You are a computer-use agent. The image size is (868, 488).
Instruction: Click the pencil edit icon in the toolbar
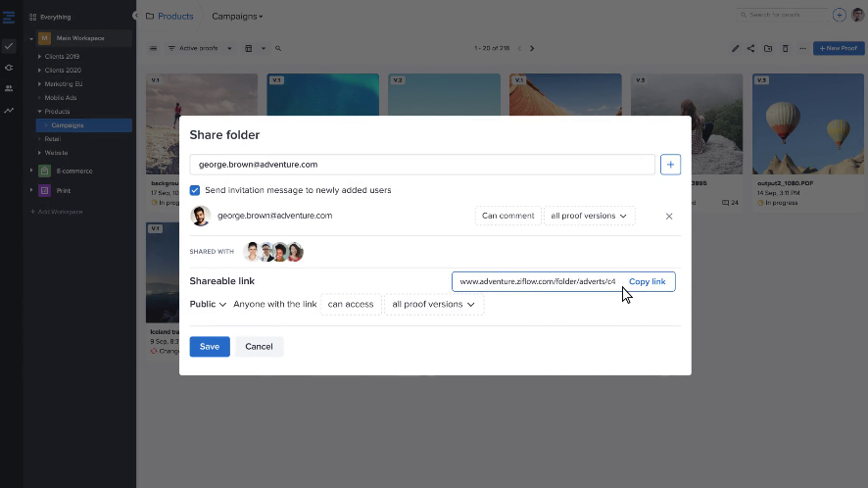735,48
